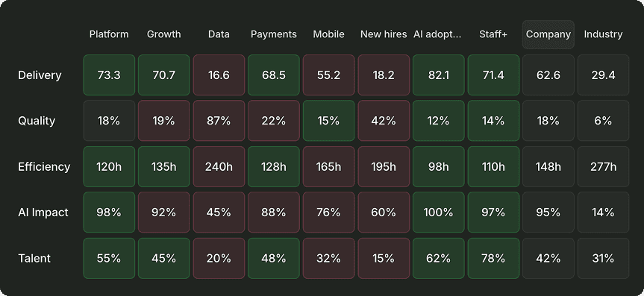This screenshot has width=644, height=296.
Task: Click the Talent row label
Action: click(34, 258)
